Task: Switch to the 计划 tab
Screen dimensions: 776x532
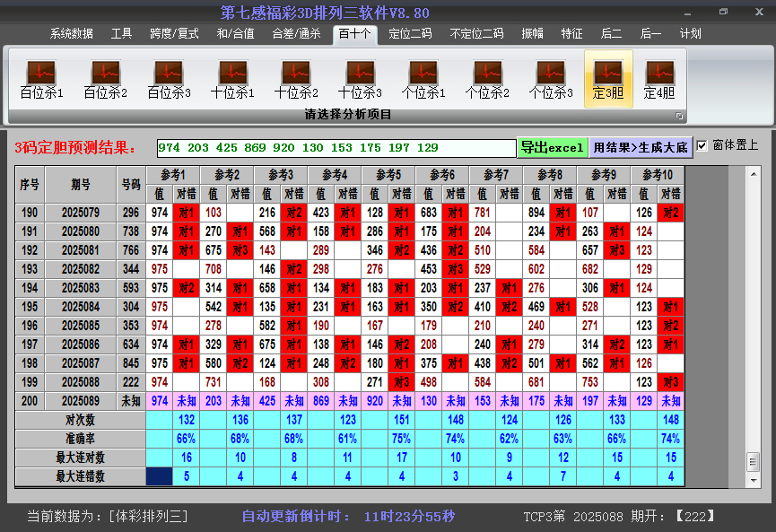Action: (691, 34)
